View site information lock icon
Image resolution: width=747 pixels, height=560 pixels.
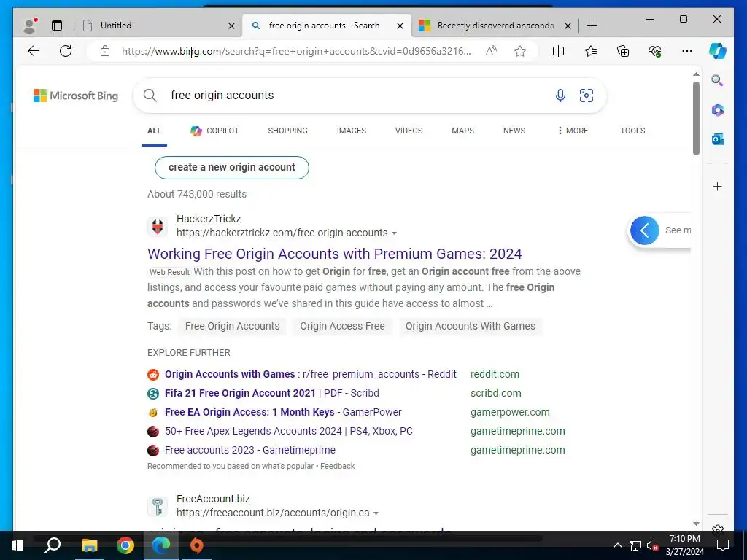[x=105, y=51]
